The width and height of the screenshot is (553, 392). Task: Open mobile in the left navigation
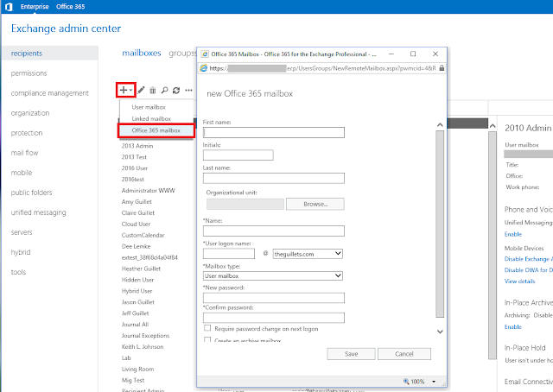coord(21,173)
